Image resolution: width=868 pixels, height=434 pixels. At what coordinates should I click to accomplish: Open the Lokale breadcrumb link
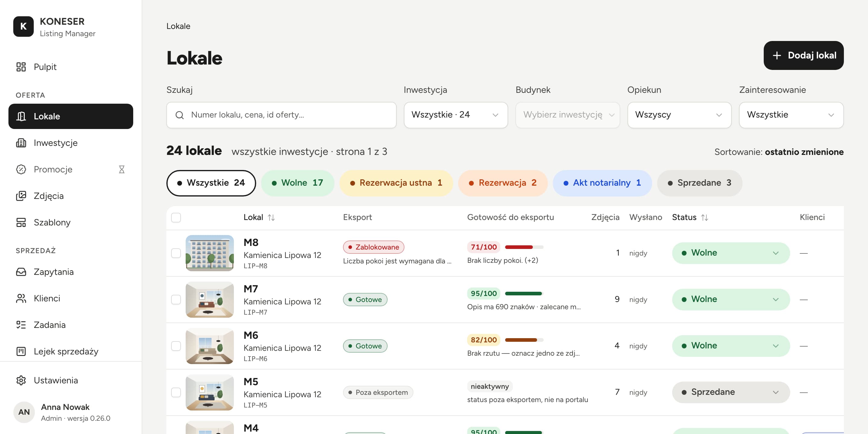click(x=178, y=26)
